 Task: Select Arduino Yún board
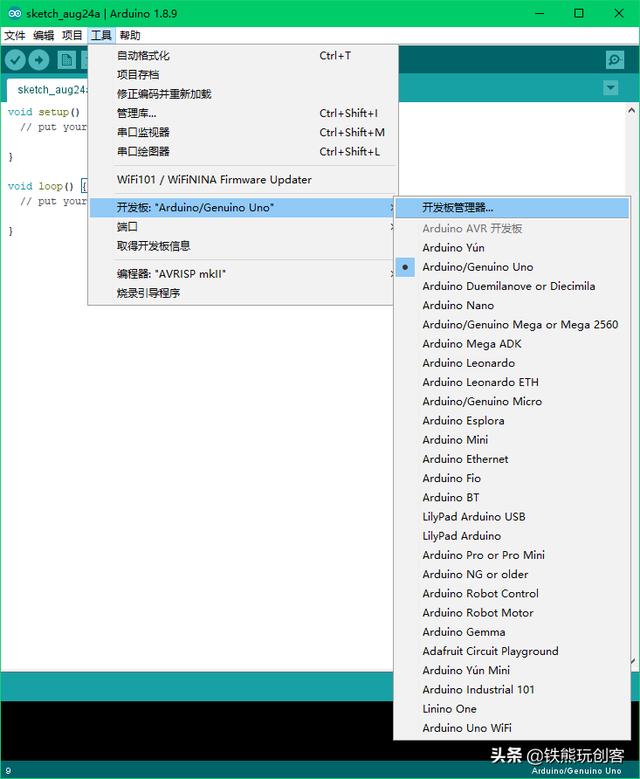point(512,247)
